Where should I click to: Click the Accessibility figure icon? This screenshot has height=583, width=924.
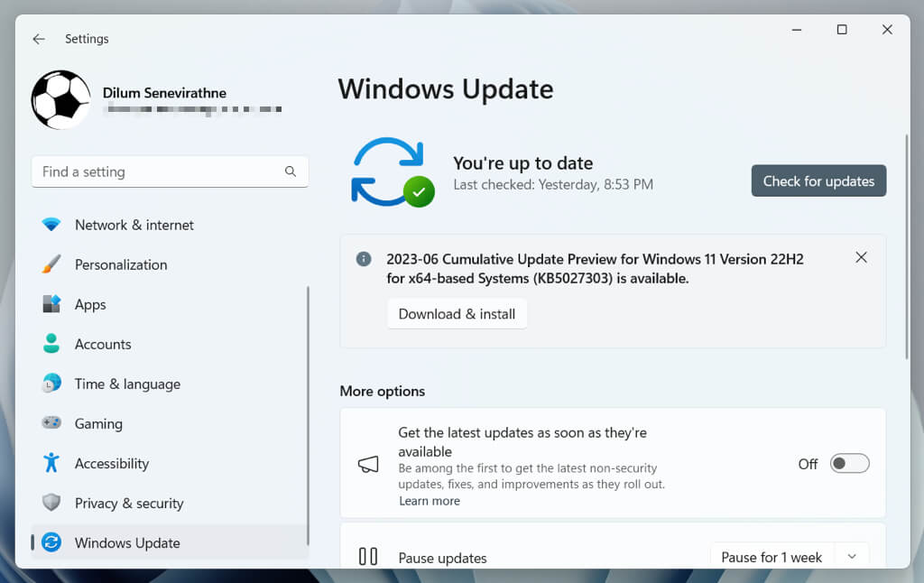(x=51, y=463)
